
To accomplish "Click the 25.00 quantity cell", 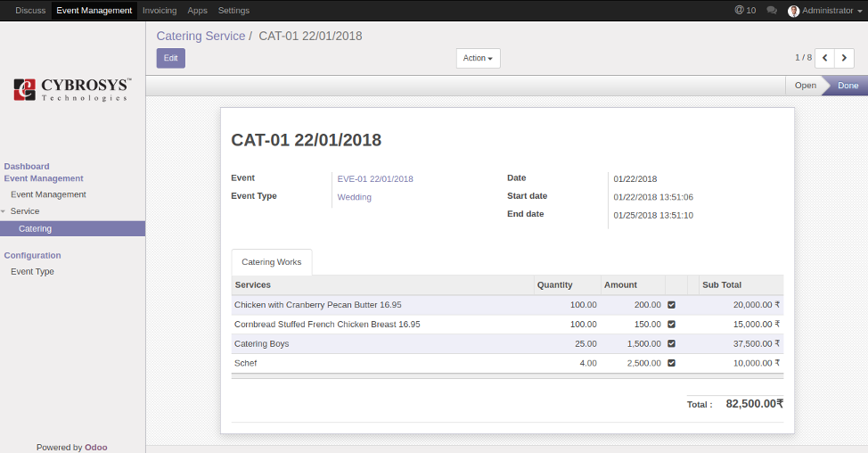I will point(585,343).
